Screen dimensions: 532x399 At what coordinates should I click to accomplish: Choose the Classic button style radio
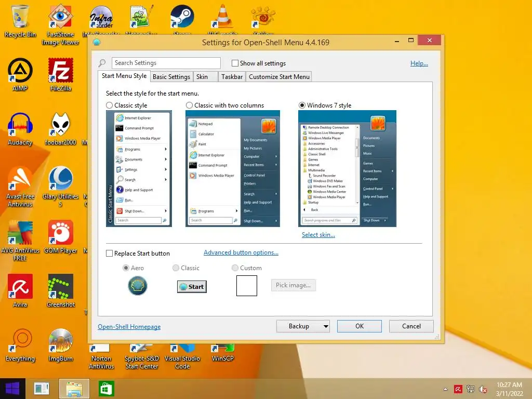coord(176,268)
